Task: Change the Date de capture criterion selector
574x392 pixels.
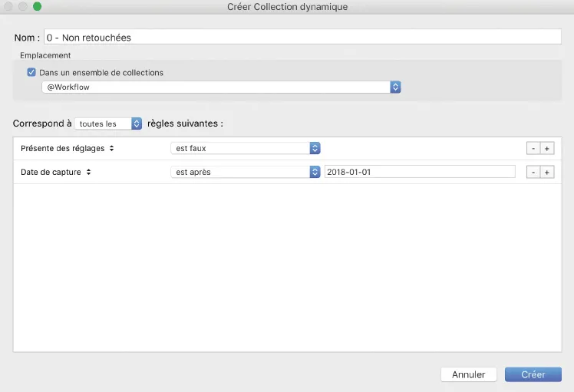Action: point(56,173)
